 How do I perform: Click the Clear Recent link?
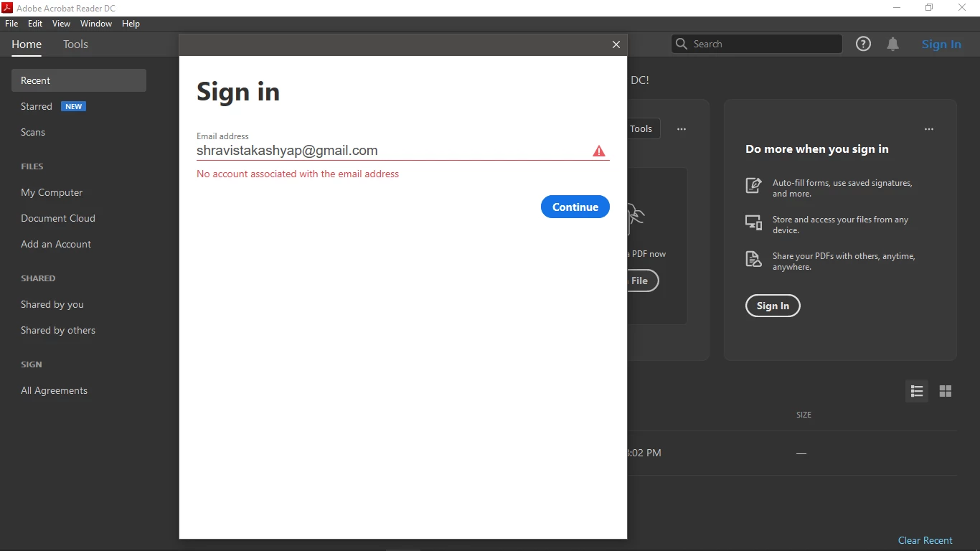tap(925, 540)
